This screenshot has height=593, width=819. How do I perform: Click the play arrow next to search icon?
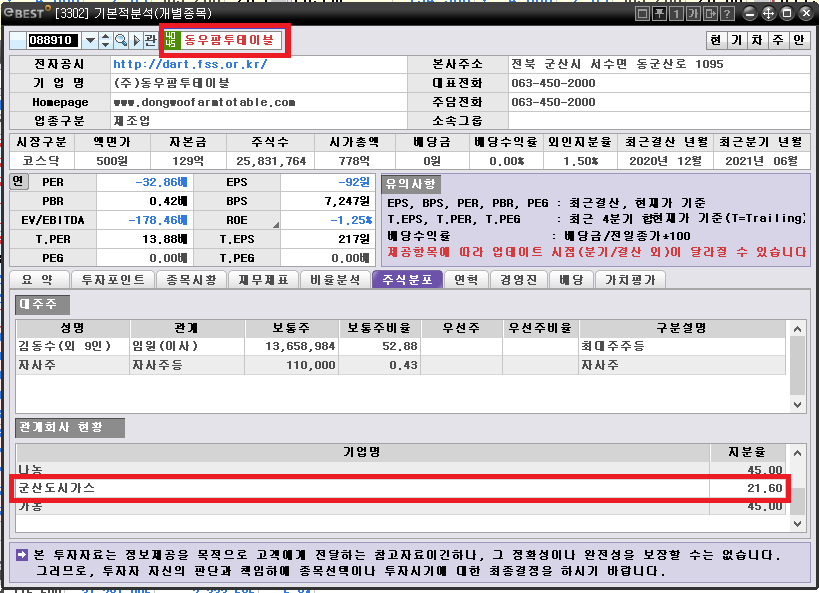(x=137, y=40)
